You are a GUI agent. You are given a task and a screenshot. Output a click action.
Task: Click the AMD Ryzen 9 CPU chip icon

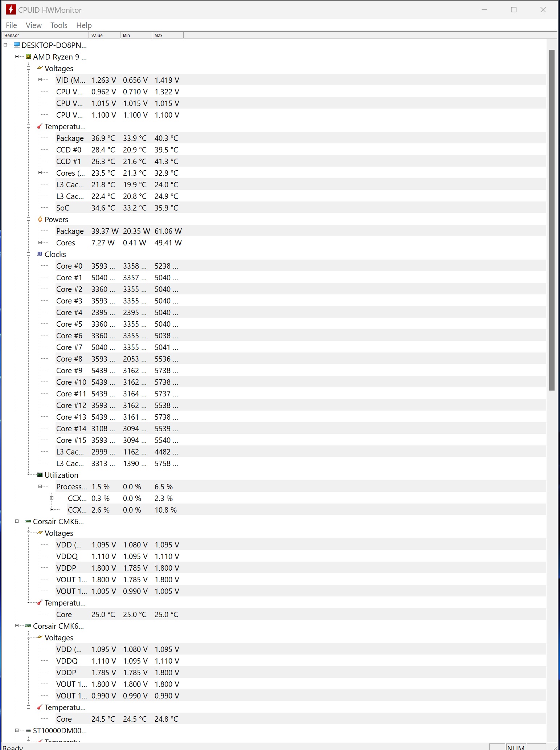(28, 57)
